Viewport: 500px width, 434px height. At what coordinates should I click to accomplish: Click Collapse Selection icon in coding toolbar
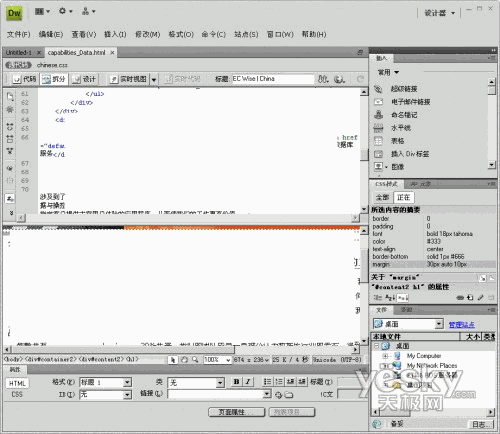(10, 139)
